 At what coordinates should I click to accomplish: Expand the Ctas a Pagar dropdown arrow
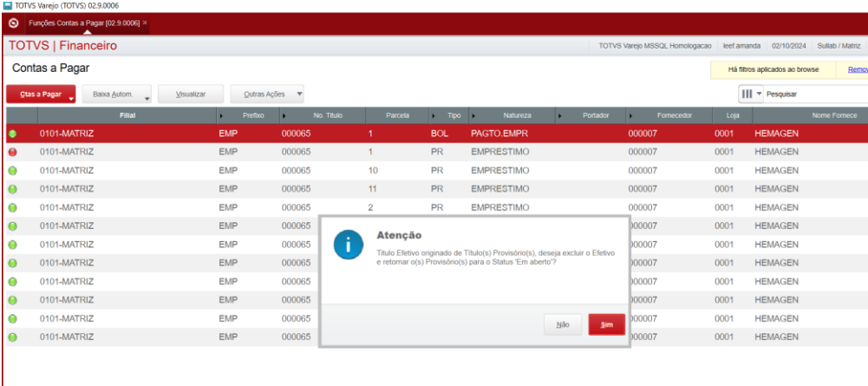click(x=71, y=99)
